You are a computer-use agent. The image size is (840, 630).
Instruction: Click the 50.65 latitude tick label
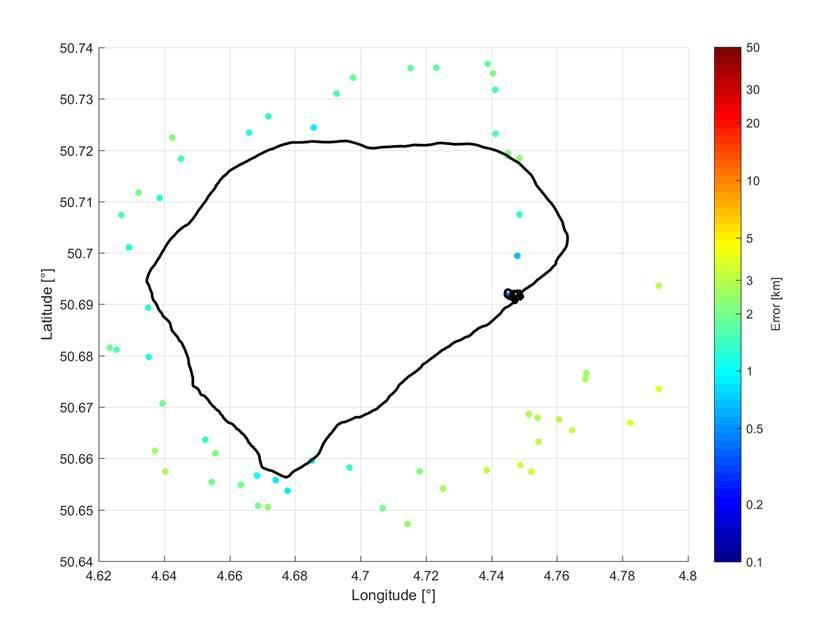click(76, 511)
